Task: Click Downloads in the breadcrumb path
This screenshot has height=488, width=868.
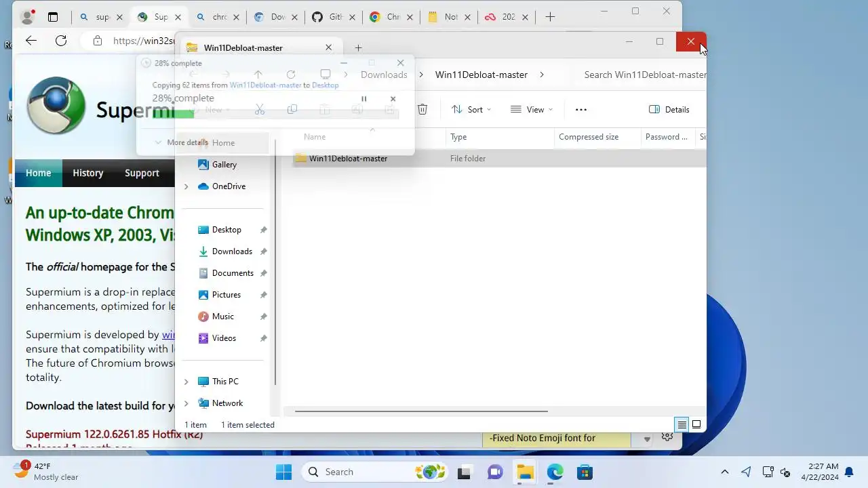Action: tap(384, 75)
